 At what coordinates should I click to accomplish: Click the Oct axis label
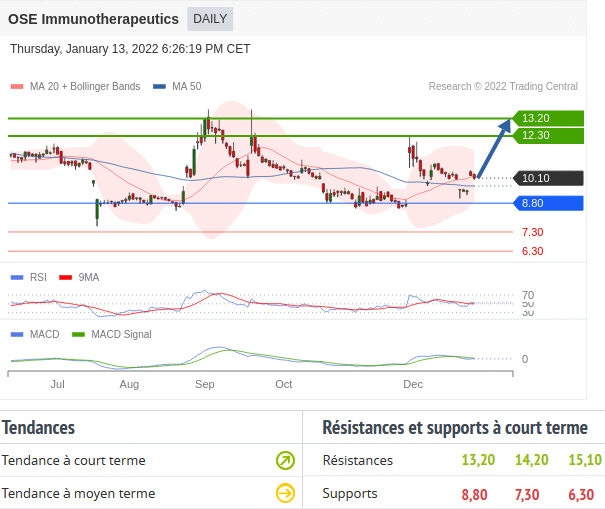(284, 384)
